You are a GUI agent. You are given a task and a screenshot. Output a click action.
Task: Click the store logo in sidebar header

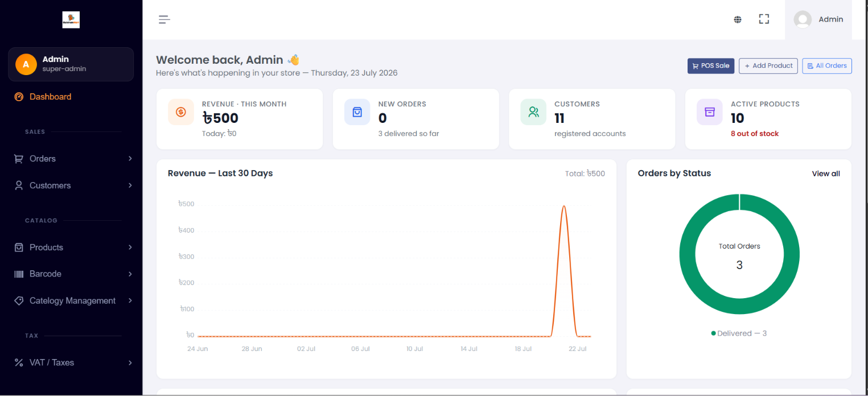tap(71, 20)
